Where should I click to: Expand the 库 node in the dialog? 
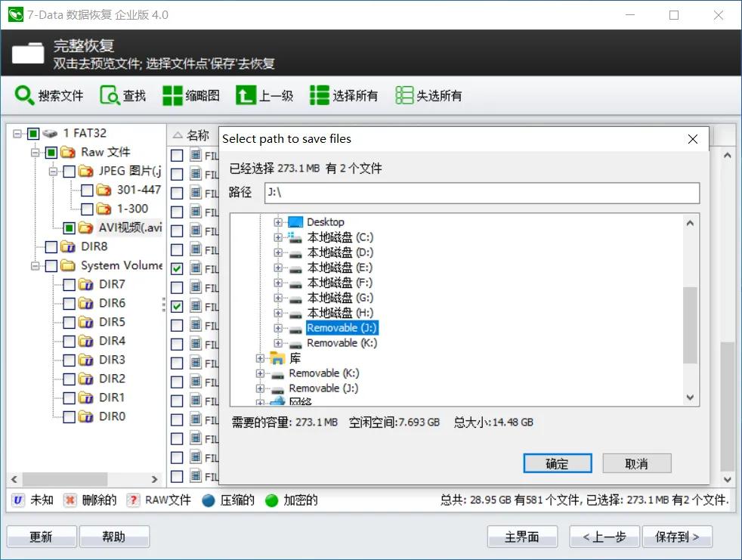coord(260,357)
